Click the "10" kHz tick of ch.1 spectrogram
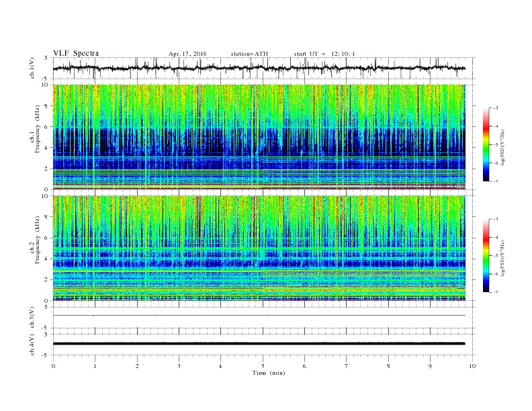The width and height of the screenshot is (532, 411). pos(46,85)
